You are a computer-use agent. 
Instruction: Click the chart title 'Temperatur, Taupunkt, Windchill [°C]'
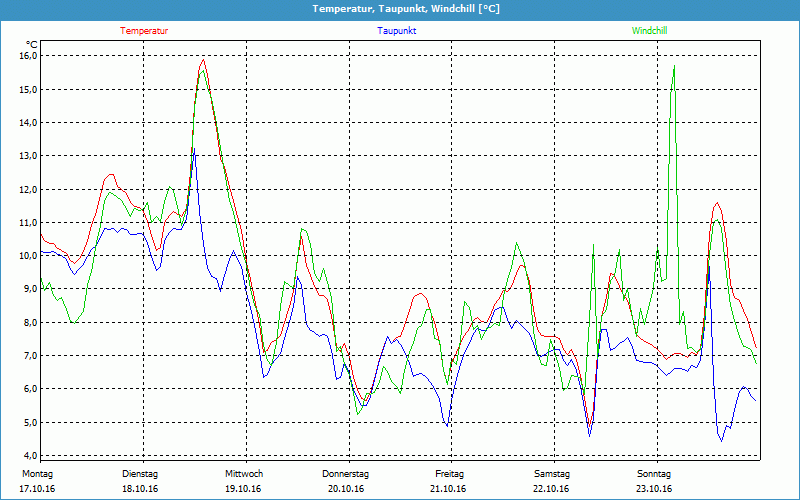click(x=406, y=9)
